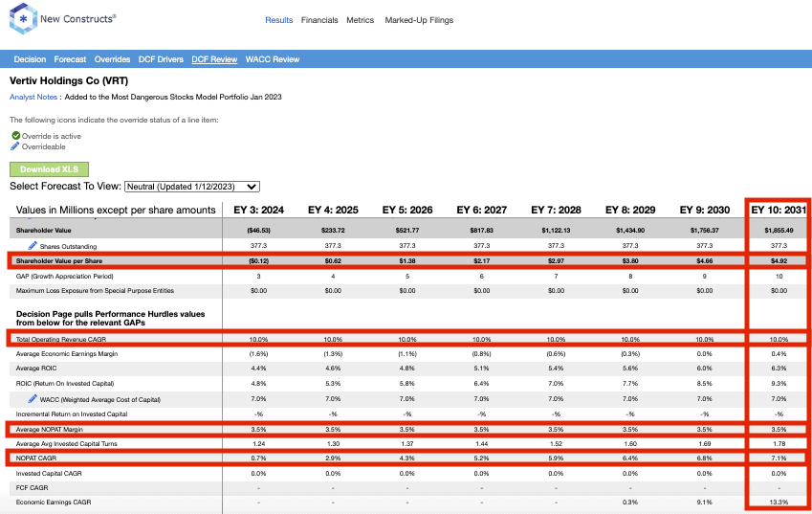
Task: Open the Select Forecast To View dropdown
Action: point(192,187)
